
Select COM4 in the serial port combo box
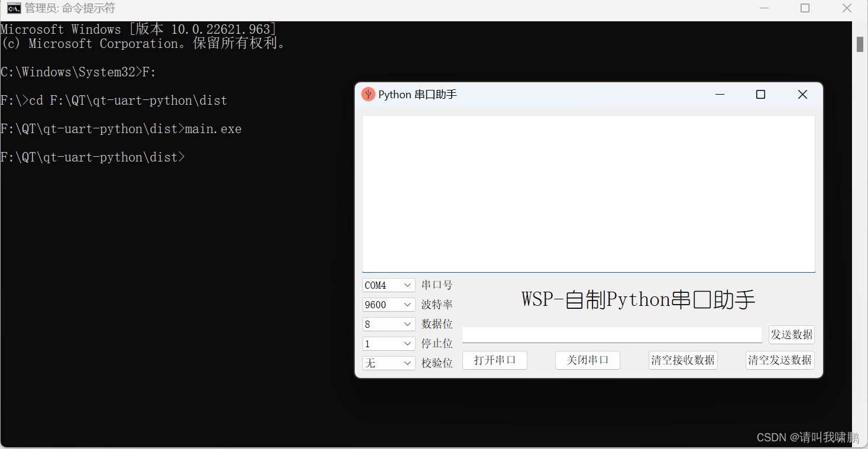pyautogui.click(x=381, y=285)
